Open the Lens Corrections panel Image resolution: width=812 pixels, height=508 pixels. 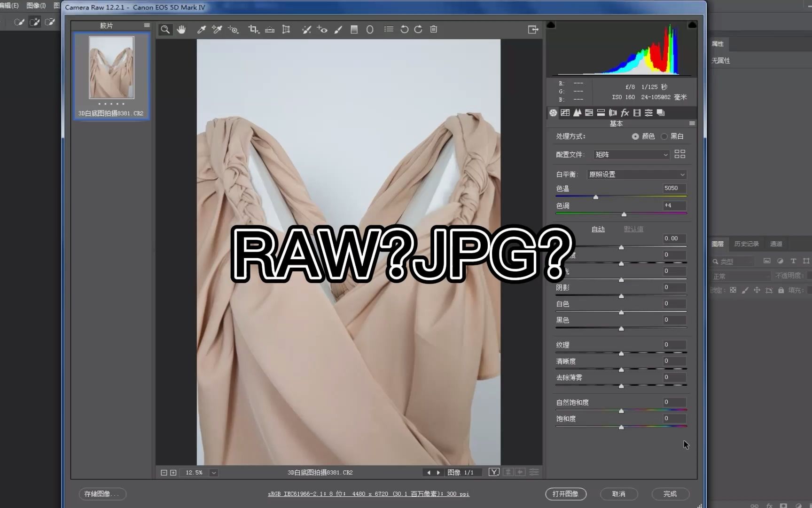pyautogui.click(x=613, y=112)
